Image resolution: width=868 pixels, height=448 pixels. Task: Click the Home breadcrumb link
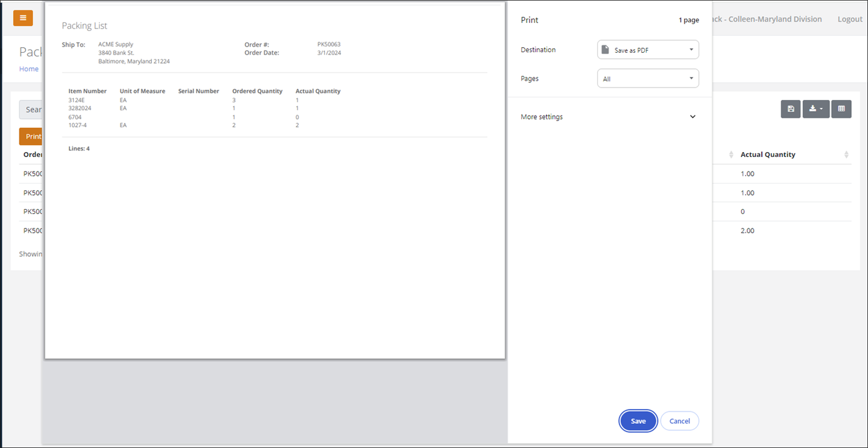[x=29, y=69]
